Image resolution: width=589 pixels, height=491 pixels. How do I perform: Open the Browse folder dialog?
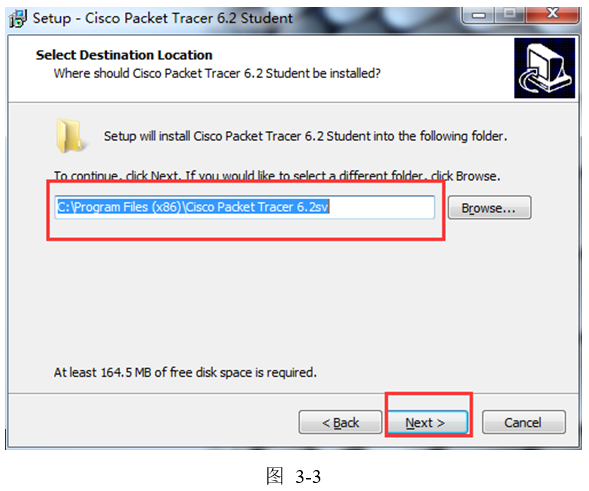(489, 207)
